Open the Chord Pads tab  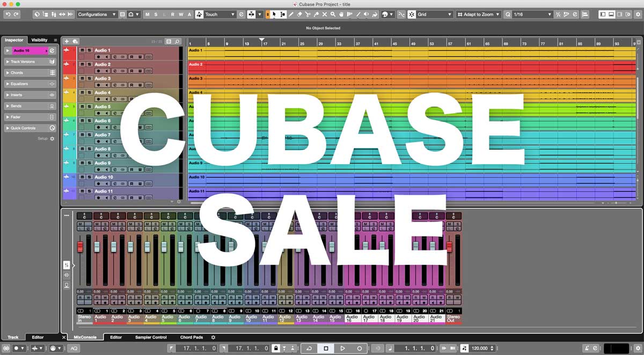192,337
